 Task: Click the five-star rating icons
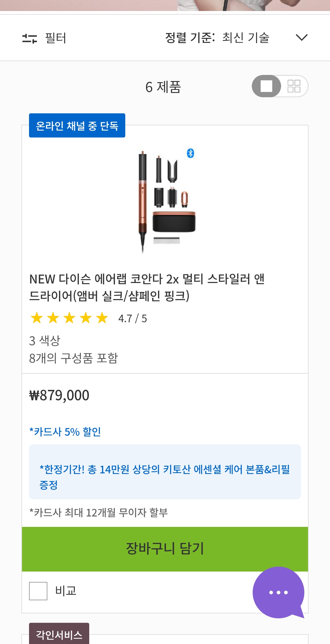(x=69, y=318)
